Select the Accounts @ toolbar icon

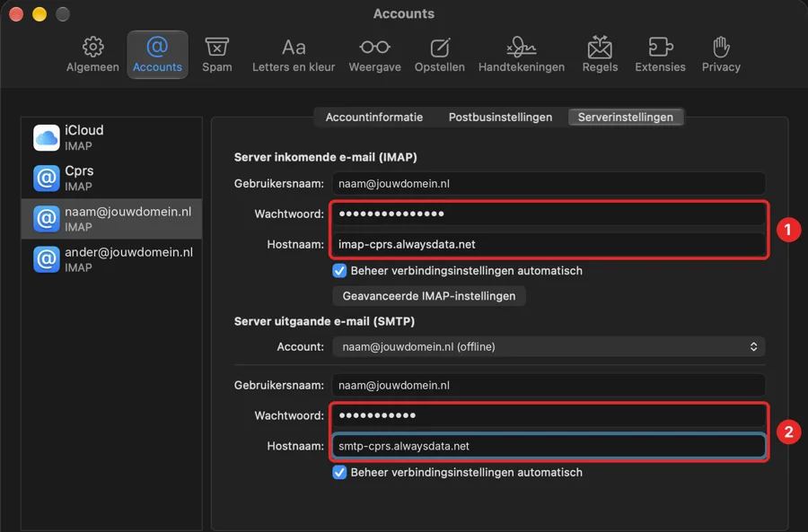pyautogui.click(x=157, y=47)
